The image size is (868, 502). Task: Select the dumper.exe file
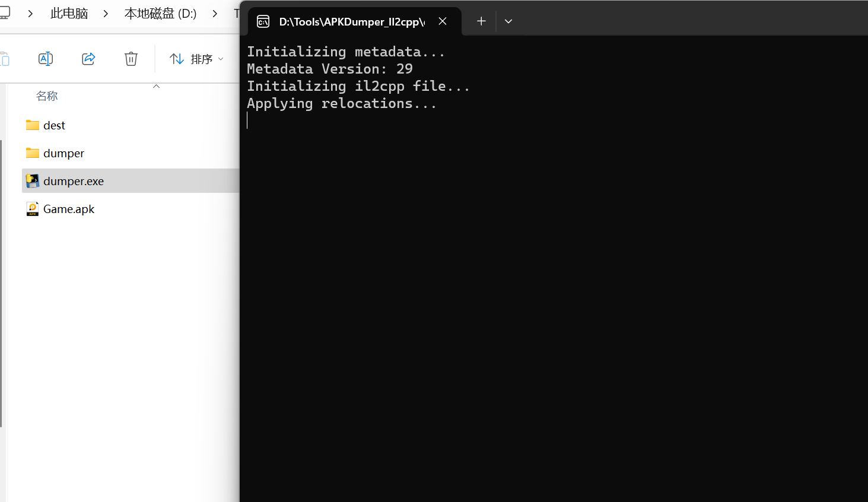coord(131,181)
